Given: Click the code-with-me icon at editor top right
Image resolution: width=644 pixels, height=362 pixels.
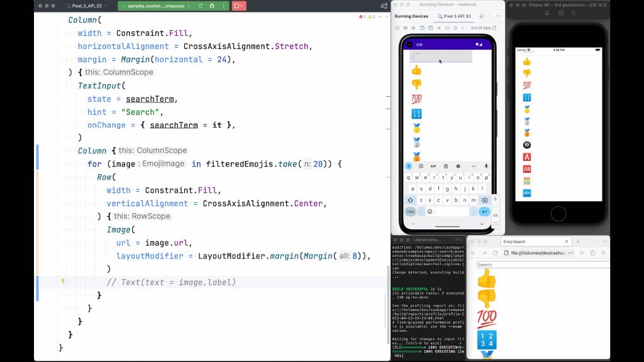Looking at the screenshot, I should click(384, 6).
